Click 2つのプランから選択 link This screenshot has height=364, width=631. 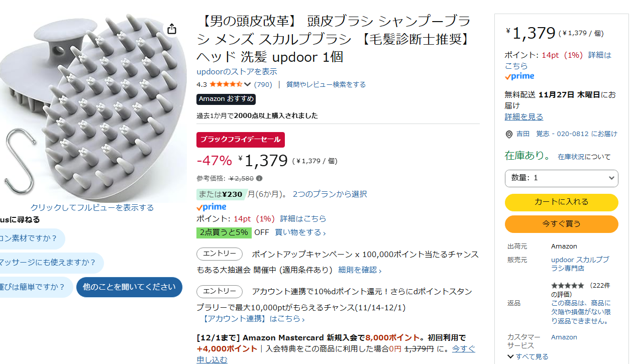pos(330,194)
